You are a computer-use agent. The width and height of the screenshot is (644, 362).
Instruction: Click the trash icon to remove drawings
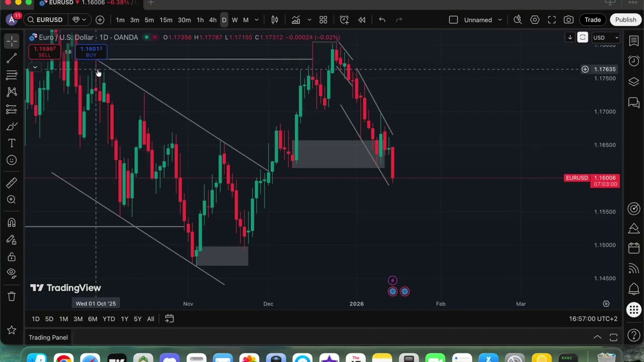[12, 296]
